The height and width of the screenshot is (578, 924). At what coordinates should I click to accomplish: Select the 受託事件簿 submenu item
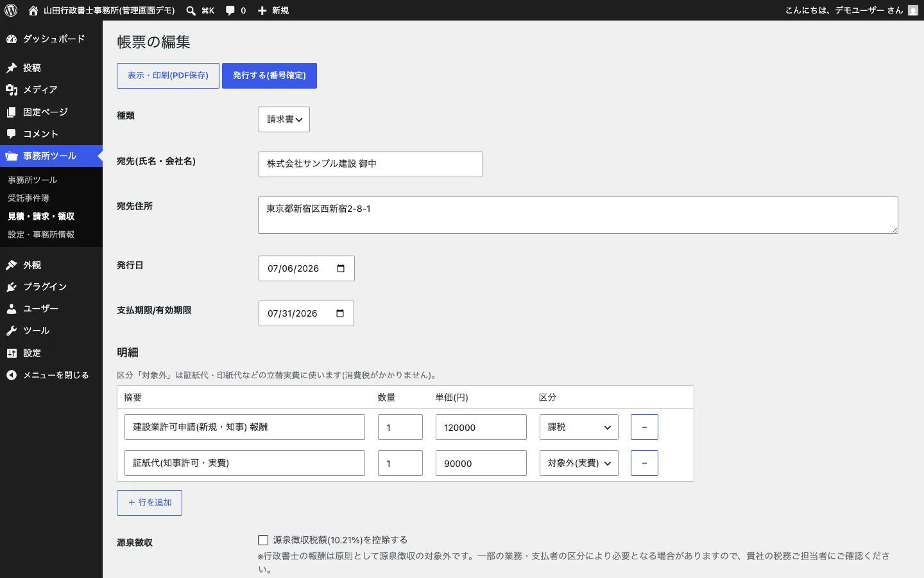28,198
